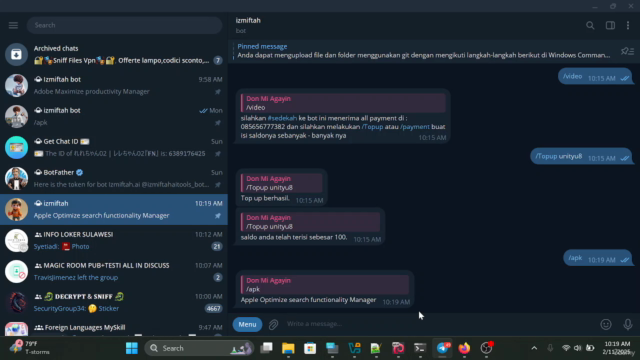This screenshot has height=360, width=640.
Task: Click the unread badge 21 on INFO LOKER
Action: pos(217,247)
